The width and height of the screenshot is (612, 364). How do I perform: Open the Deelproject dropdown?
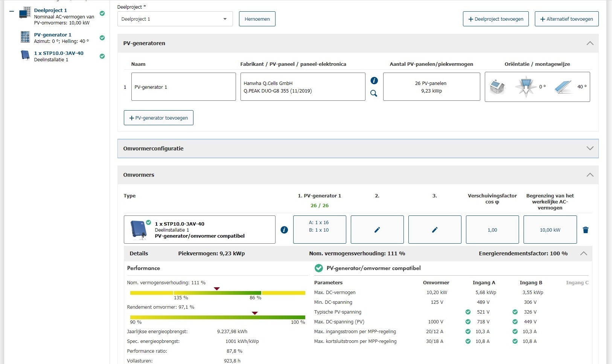coord(175,19)
